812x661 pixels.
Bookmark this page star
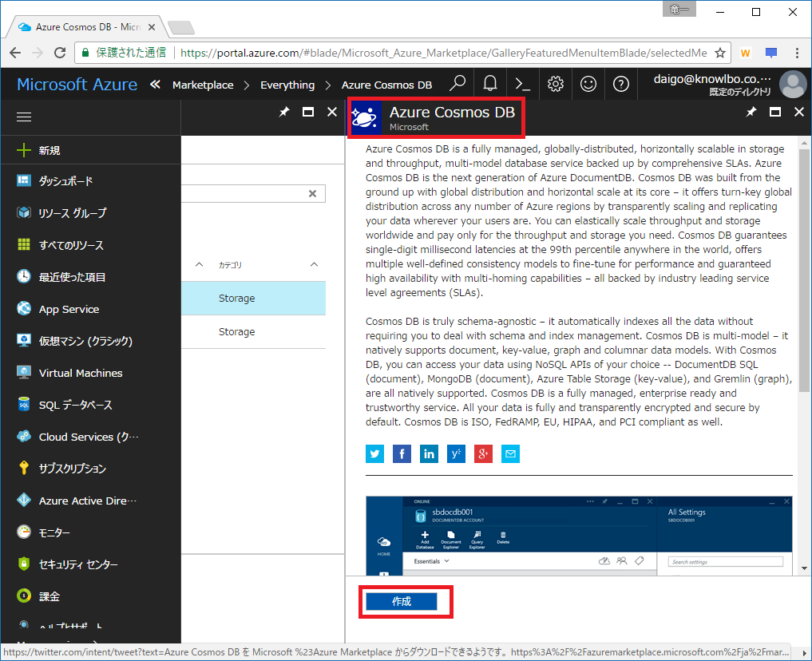tap(720, 53)
